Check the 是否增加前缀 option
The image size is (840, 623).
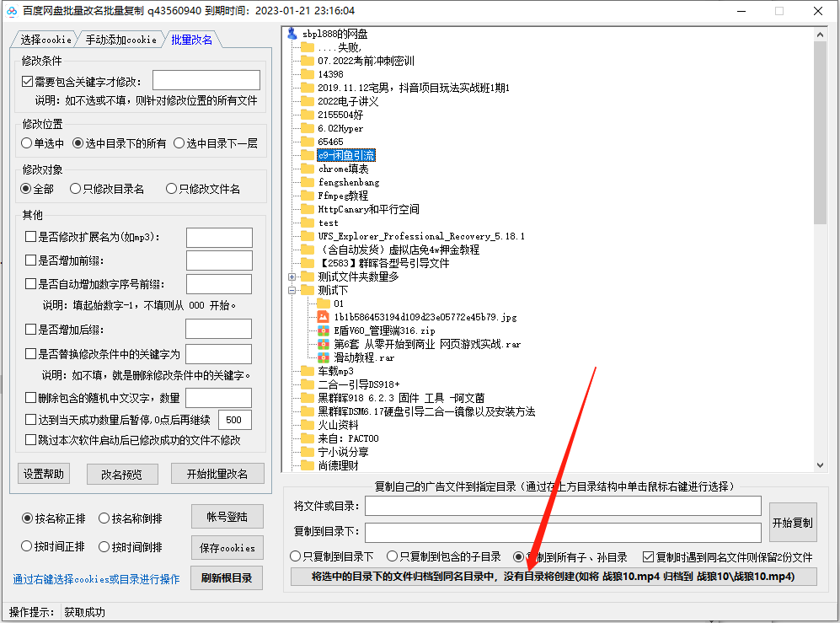pos(32,260)
